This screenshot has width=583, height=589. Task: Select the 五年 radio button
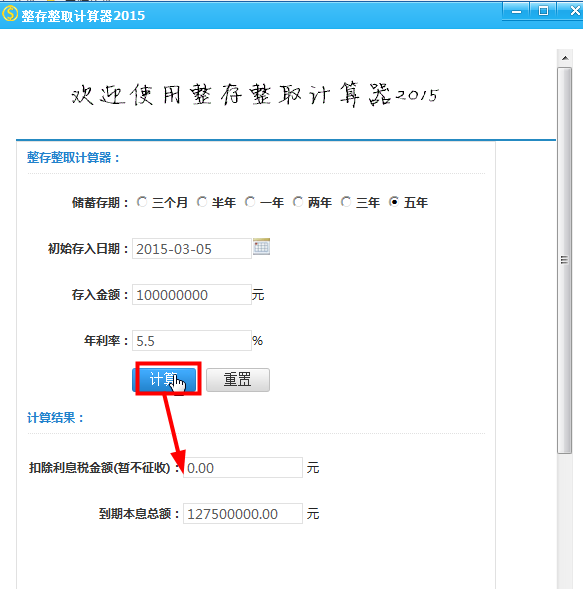[394, 202]
